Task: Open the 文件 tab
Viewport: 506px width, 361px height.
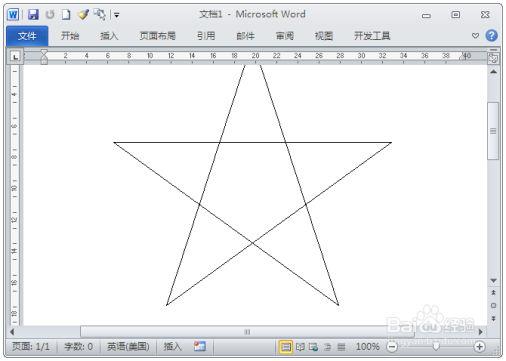Action: 27,36
